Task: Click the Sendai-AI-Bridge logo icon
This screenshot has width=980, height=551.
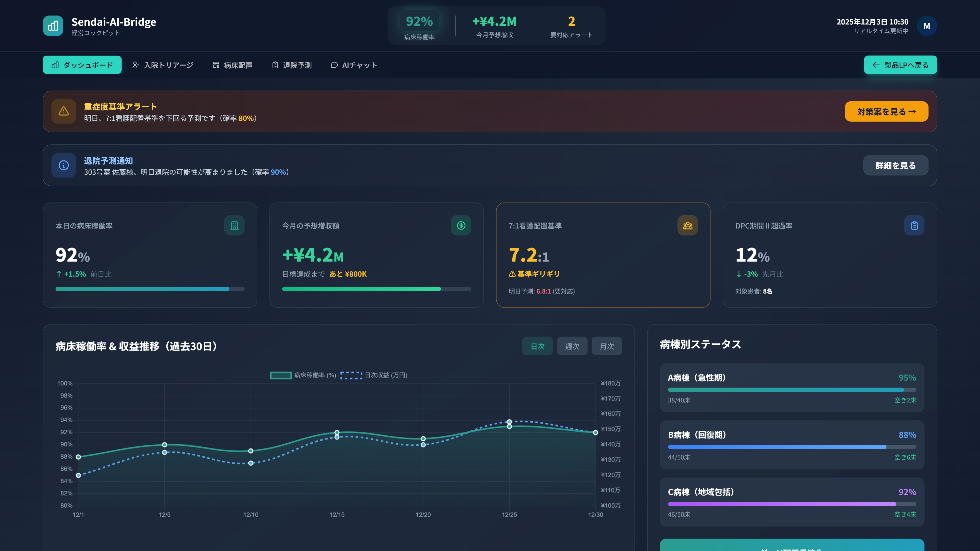Action: (x=53, y=26)
